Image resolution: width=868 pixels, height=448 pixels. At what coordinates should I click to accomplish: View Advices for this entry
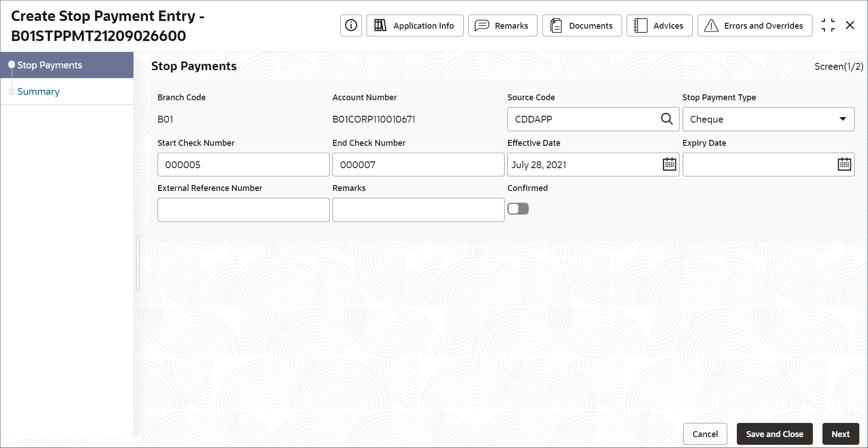(659, 26)
